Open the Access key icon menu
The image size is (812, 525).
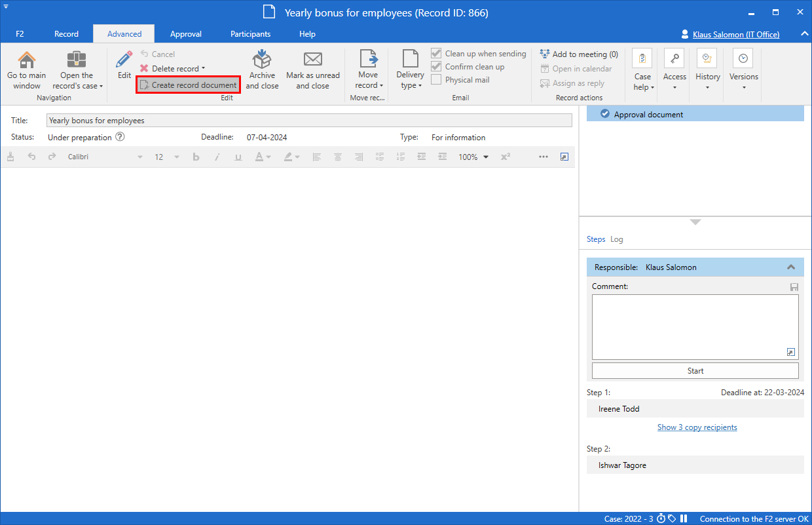(674, 59)
